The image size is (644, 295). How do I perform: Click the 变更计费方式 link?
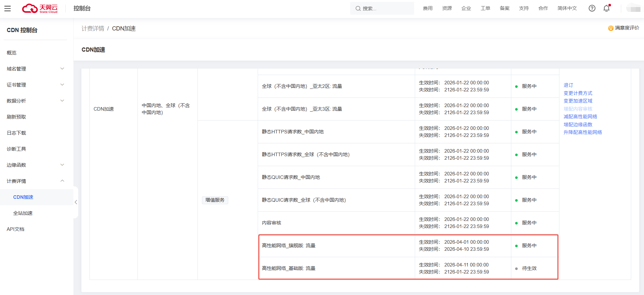(578, 93)
